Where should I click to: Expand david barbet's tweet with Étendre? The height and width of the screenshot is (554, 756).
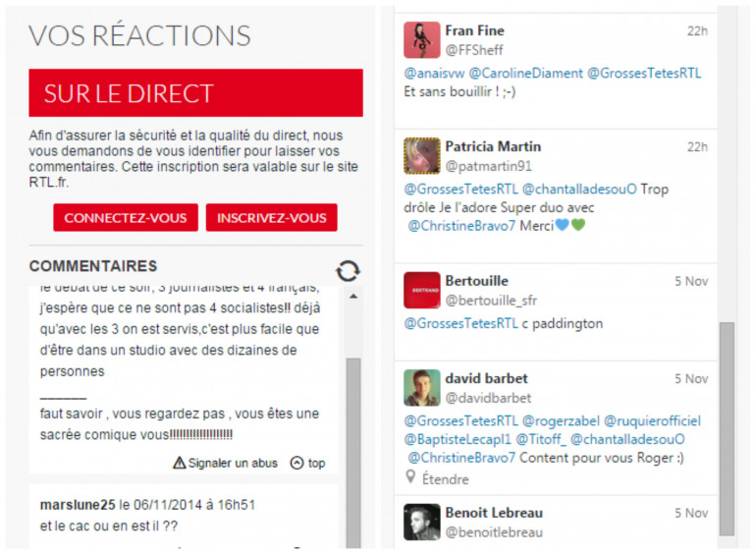pyautogui.click(x=445, y=479)
